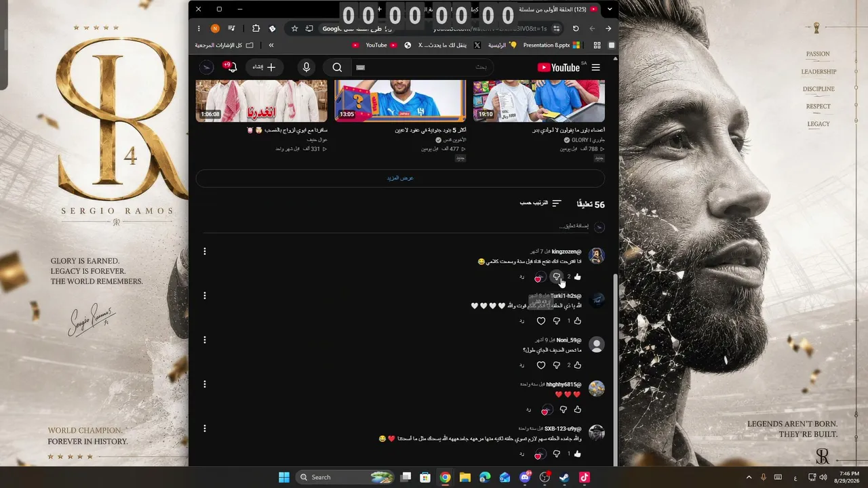Show more suggested videos button
868x488 pixels.
pos(400,178)
